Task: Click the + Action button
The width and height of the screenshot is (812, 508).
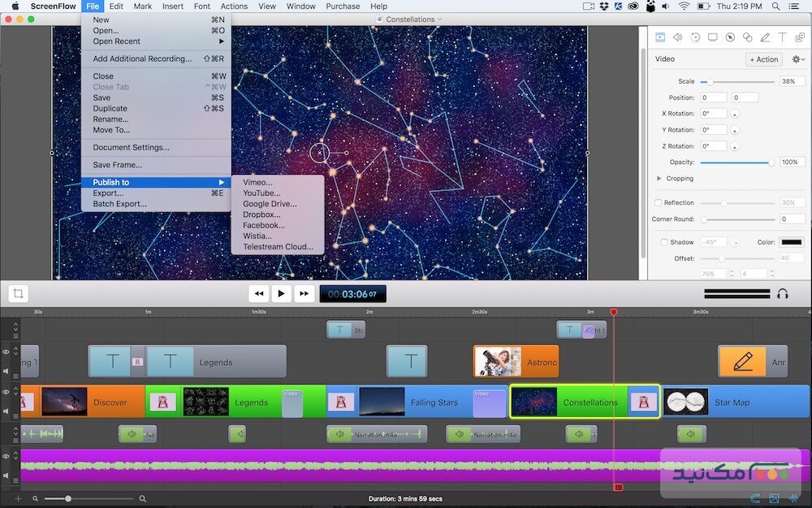Action: click(762, 59)
